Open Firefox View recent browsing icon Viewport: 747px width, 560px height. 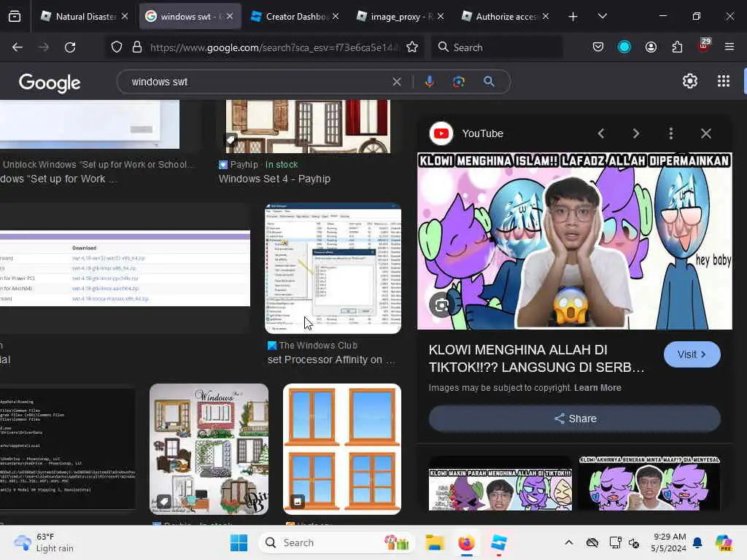15,16
